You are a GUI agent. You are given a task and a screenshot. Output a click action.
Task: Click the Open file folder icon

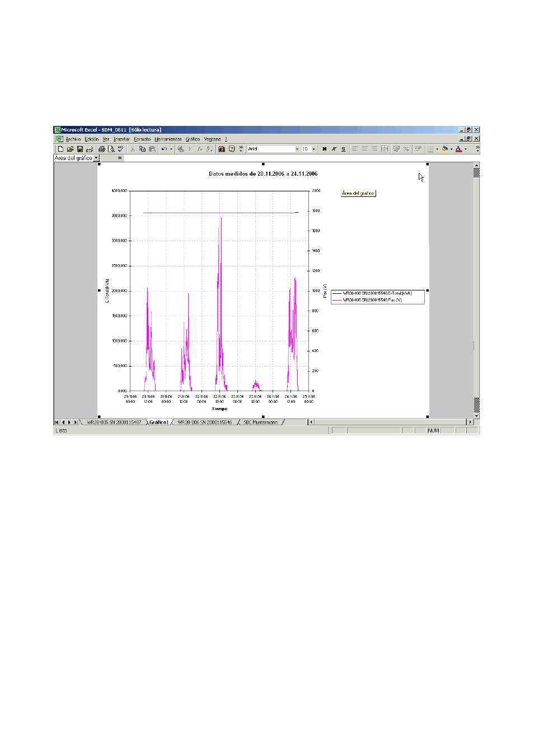click(70, 149)
